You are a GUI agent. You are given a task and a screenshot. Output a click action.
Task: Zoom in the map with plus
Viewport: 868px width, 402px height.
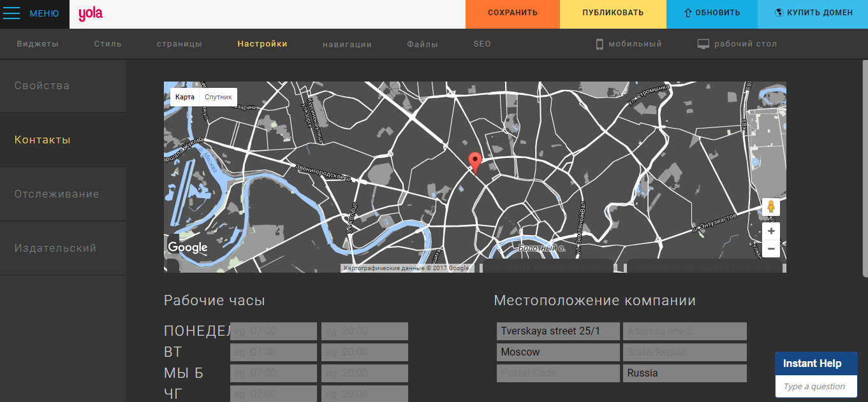(771, 231)
